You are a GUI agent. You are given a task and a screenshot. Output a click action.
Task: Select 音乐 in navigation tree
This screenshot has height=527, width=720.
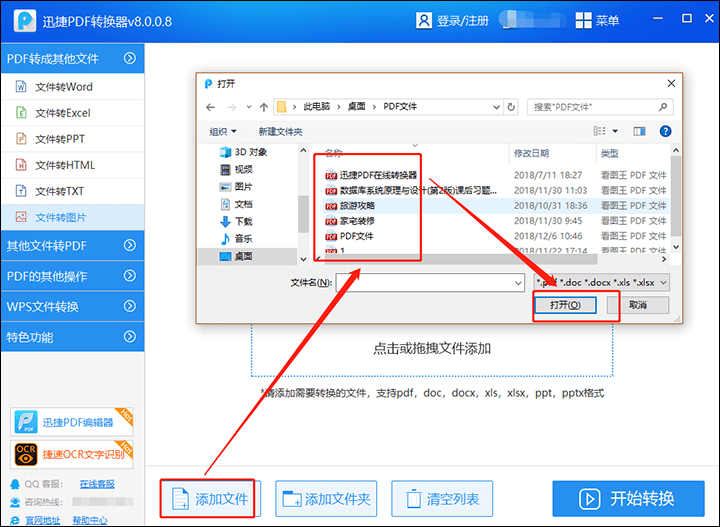(236, 239)
